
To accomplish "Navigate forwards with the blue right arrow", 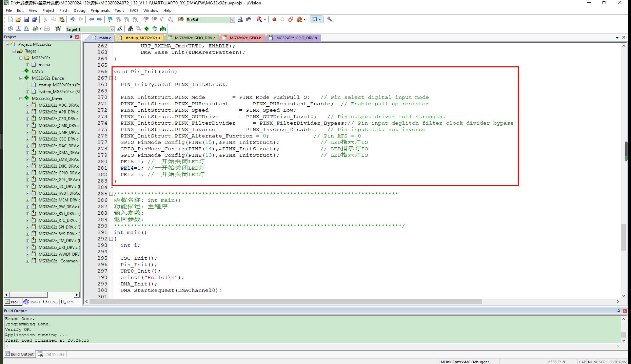I will coord(99,19).
